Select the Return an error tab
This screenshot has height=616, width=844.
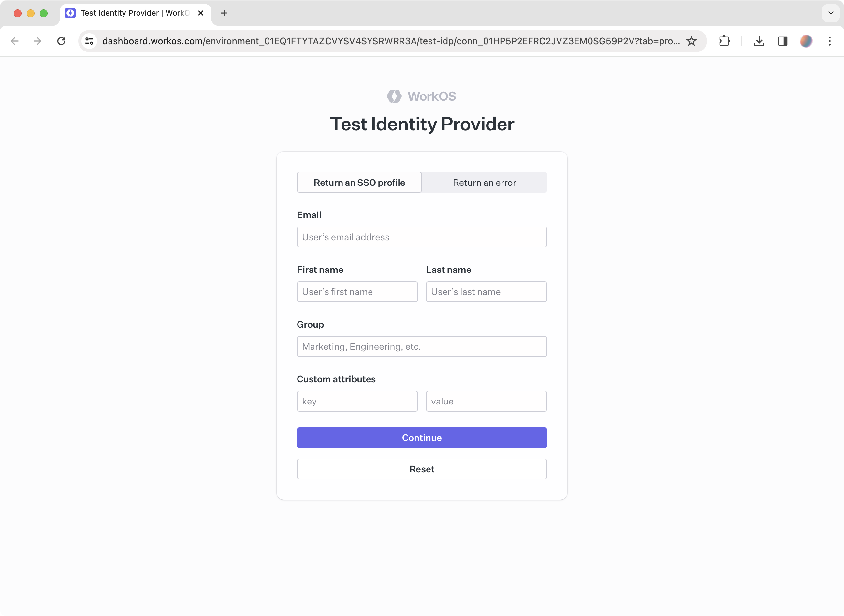[x=484, y=182]
